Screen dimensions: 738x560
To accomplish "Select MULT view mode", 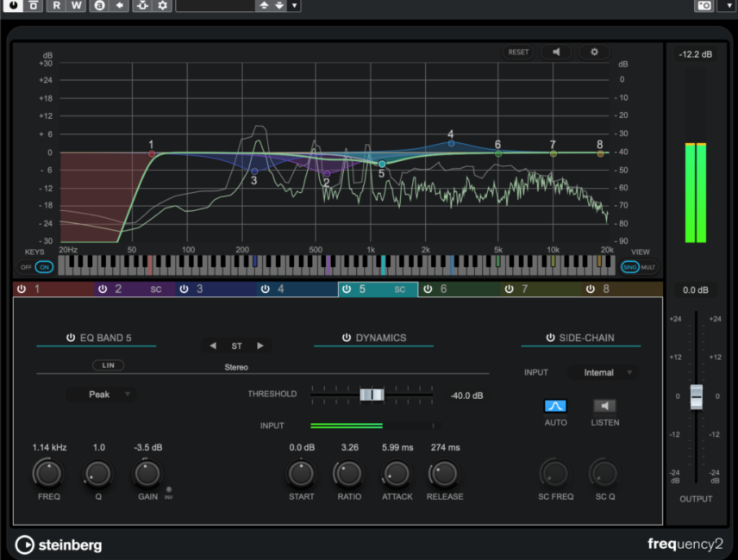I will [648, 267].
